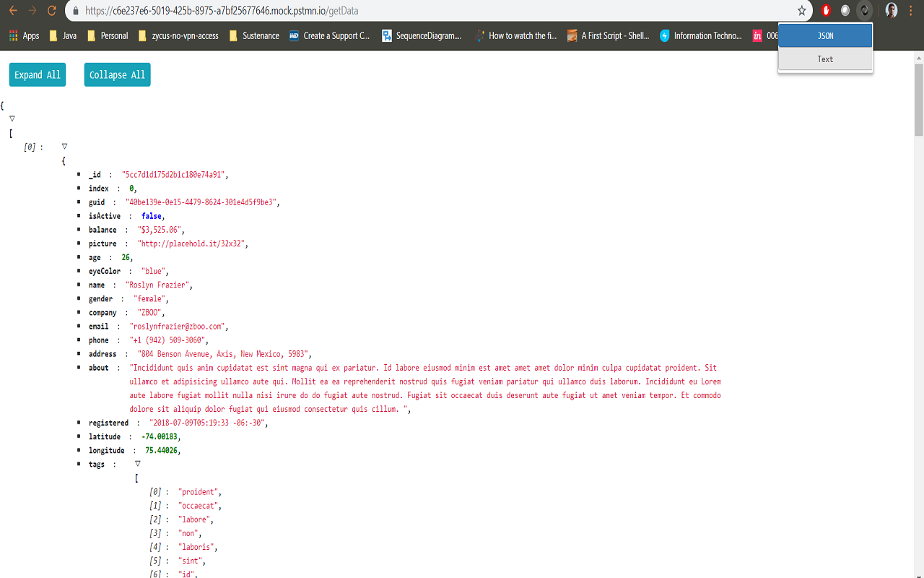Image resolution: width=924 pixels, height=578 pixels.
Task: Click the tag value "labore"
Action: (x=195, y=519)
